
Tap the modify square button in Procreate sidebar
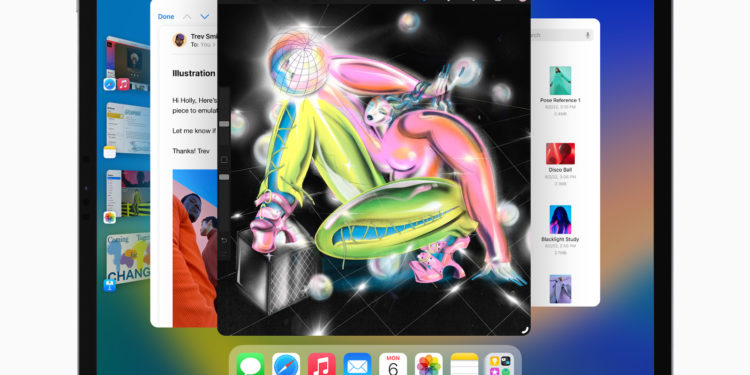(224, 159)
